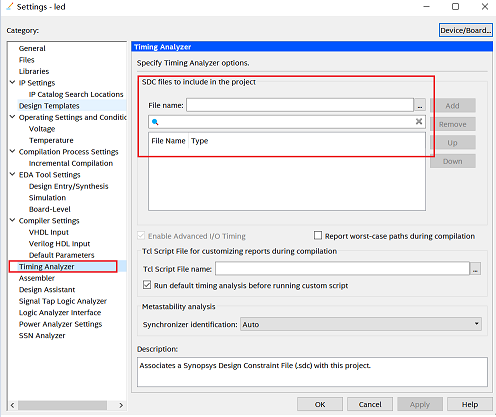496x417 pixels.
Task: Open Power Analyzer Settings
Action: [60, 324]
